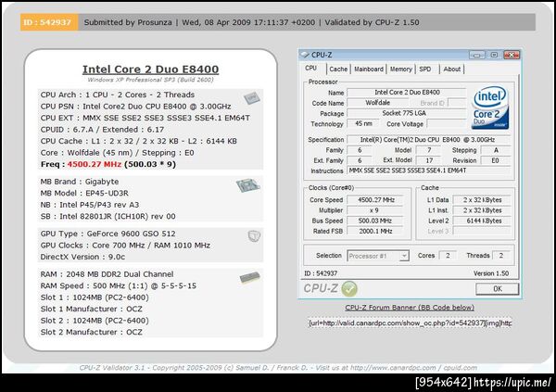The height and width of the screenshot is (392, 556).
Task: Maximize the CPU-Z window
Action: tap(494, 55)
